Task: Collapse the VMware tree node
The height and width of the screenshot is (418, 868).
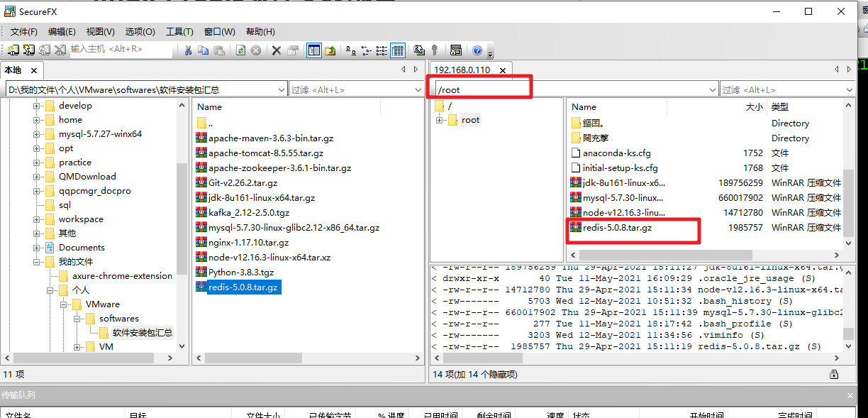Action: [x=64, y=304]
